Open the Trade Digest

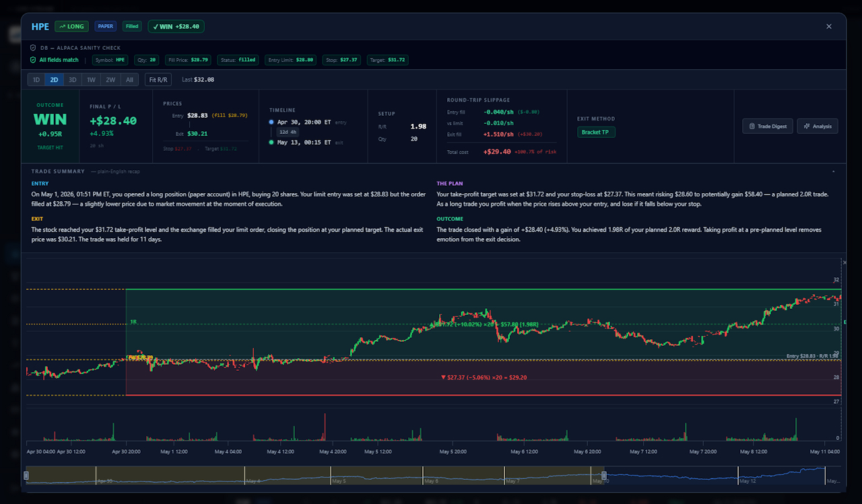[768, 126]
